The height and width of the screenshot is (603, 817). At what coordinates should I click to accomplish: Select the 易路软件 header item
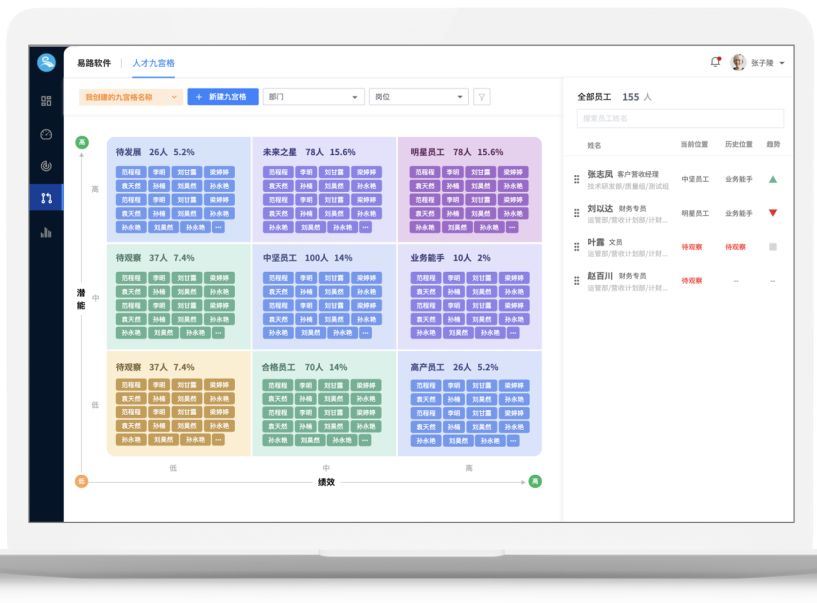[94, 63]
